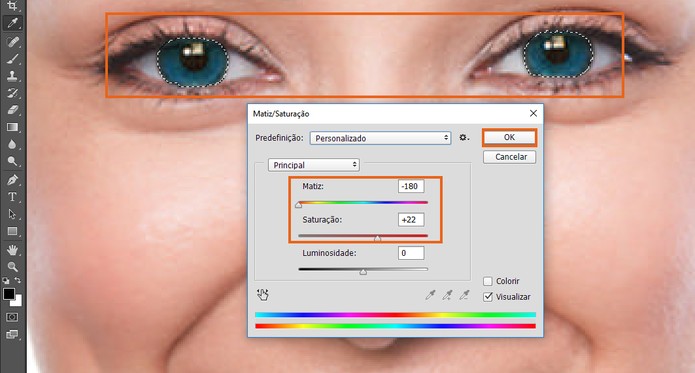Select the Eyedropper tool in toolbar
This screenshot has height=373, width=695.
click(x=12, y=23)
